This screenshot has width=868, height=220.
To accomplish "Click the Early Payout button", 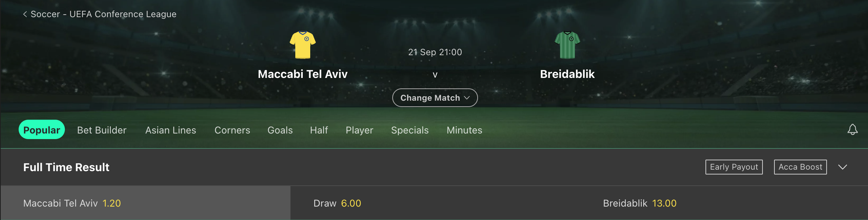I will pyautogui.click(x=734, y=167).
